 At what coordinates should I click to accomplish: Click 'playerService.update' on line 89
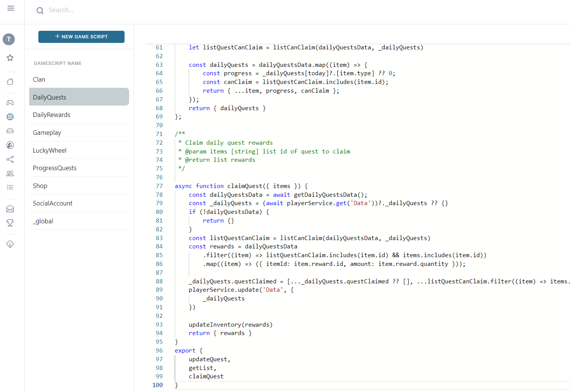tap(224, 290)
